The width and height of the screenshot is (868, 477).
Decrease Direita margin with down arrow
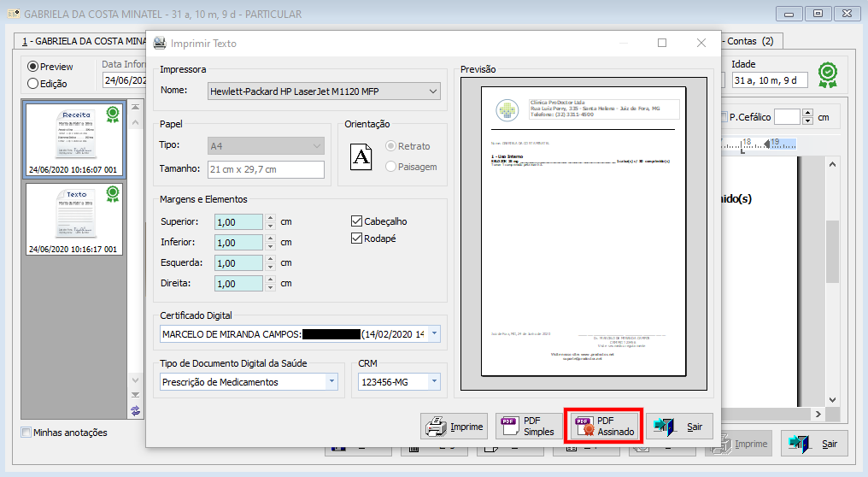(x=270, y=287)
